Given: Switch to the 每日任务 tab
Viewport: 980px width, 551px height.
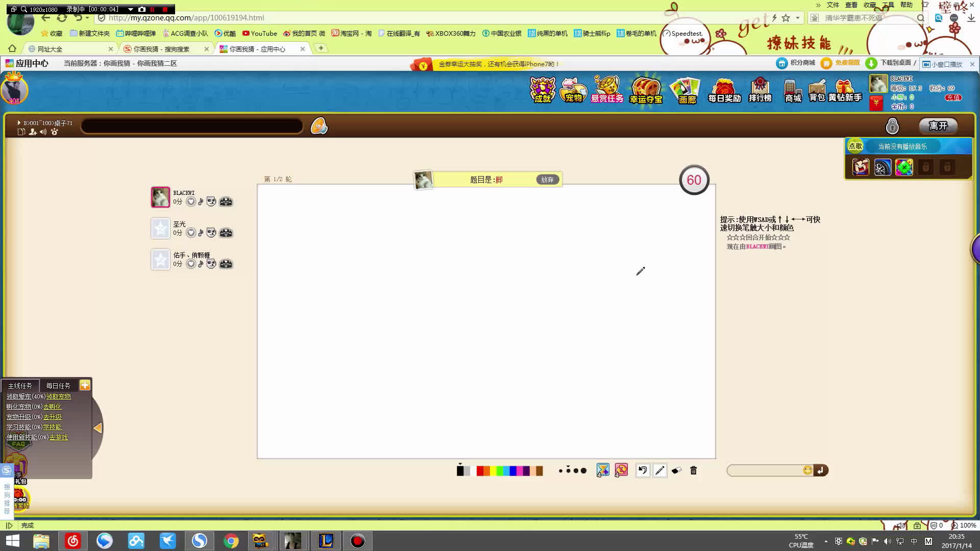Looking at the screenshot, I should coord(58,386).
